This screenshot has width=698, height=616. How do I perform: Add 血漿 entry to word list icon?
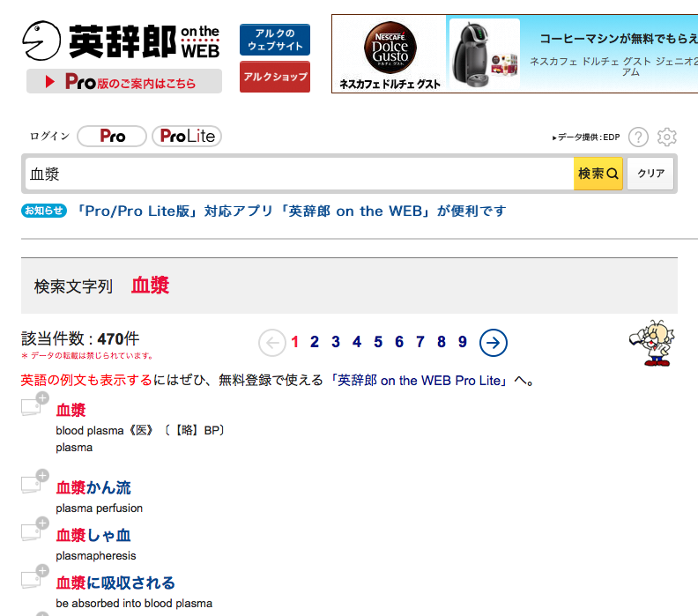pos(34,404)
